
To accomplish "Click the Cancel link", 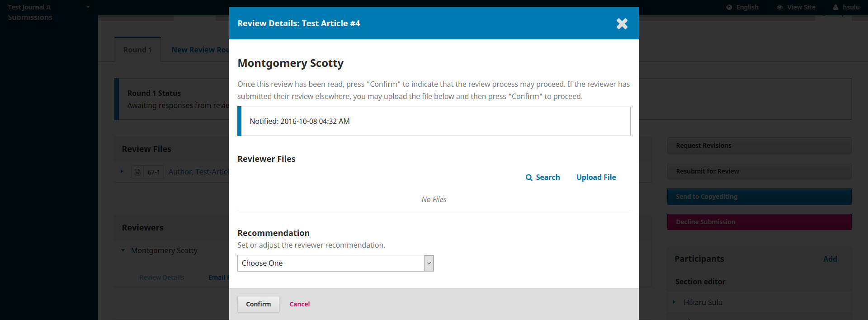I will 299,304.
